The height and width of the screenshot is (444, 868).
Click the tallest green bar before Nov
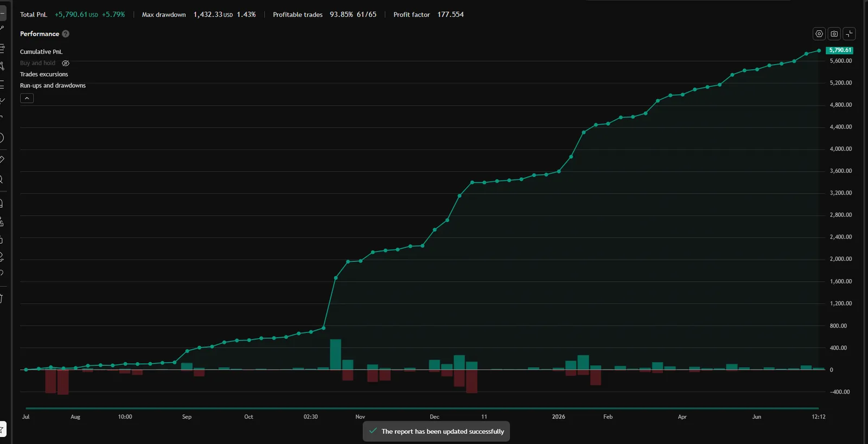[x=335, y=355]
